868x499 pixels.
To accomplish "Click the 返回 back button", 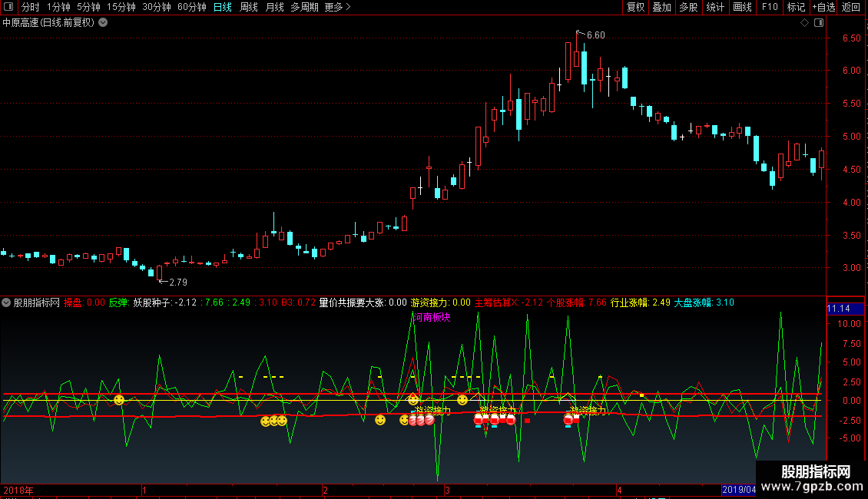I will [x=851, y=7].
